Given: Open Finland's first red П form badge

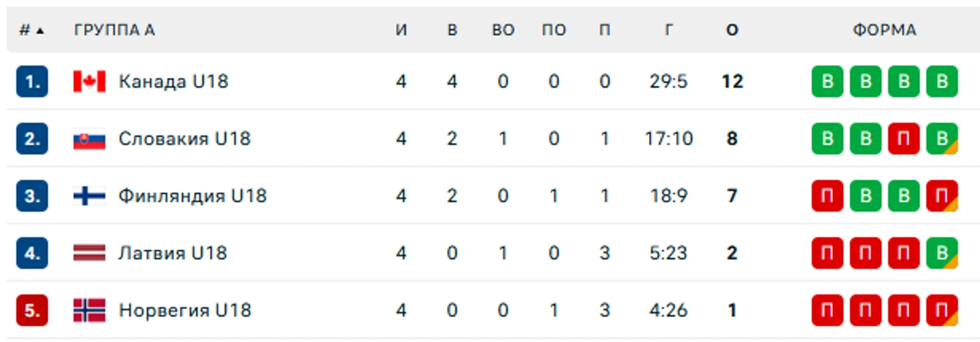Looking at the screenshot, I should pos(827,196).
